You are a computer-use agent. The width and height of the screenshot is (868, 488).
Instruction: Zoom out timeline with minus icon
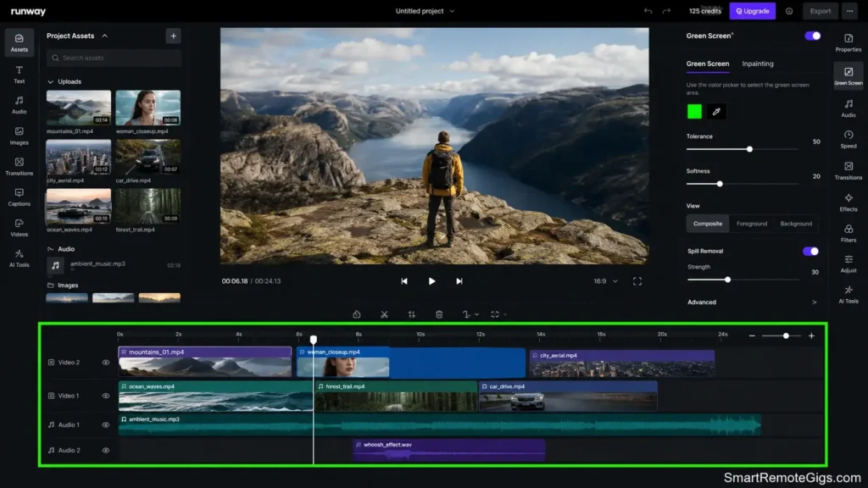(752, 335)
